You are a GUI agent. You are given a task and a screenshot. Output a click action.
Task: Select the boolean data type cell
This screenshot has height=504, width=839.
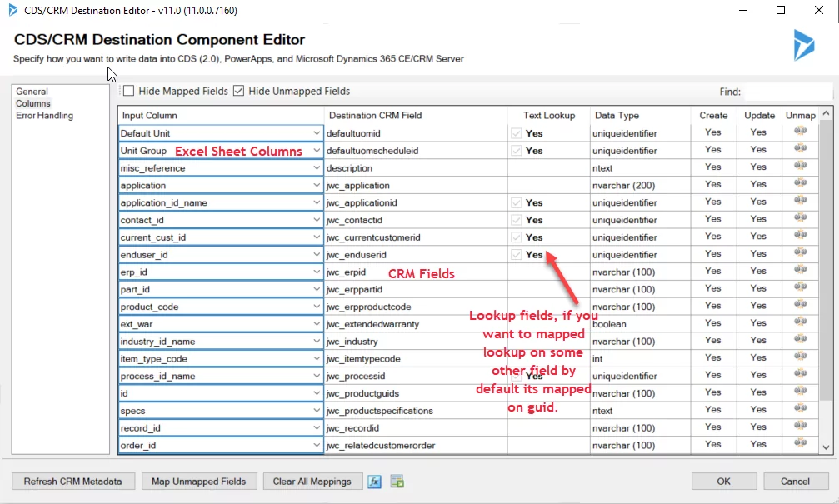tap(640, 324)
